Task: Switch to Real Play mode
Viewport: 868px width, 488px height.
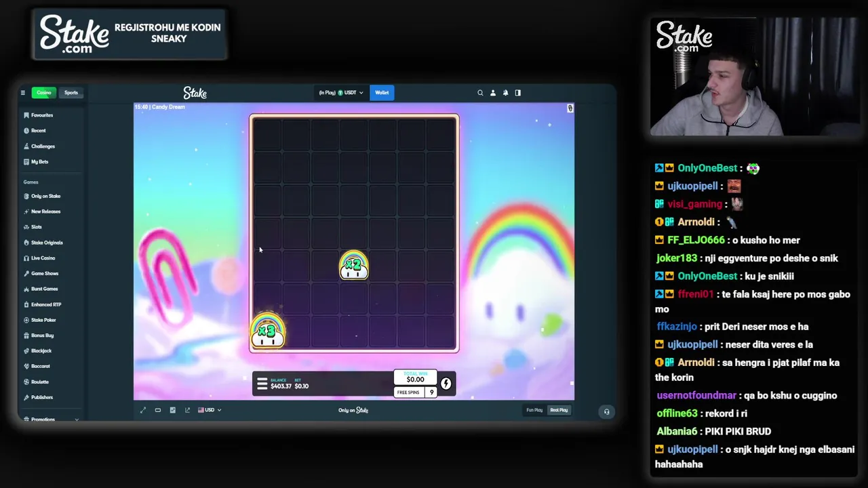Action: tap(559, 410)
